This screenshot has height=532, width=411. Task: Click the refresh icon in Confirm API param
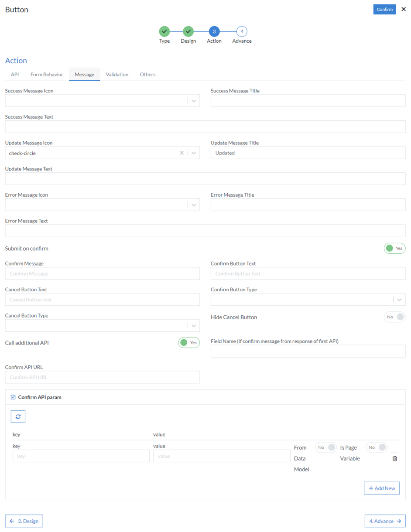18,416
